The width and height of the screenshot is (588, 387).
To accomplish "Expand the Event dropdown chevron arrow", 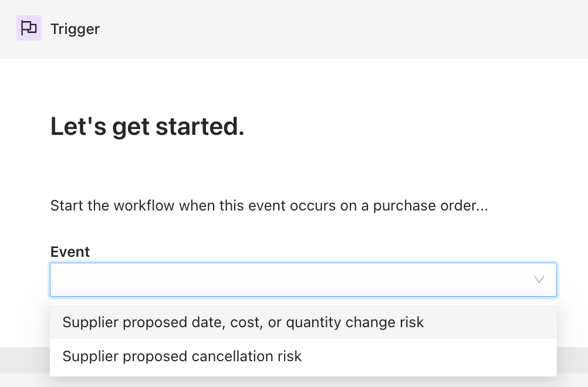I will coord(539,280).
